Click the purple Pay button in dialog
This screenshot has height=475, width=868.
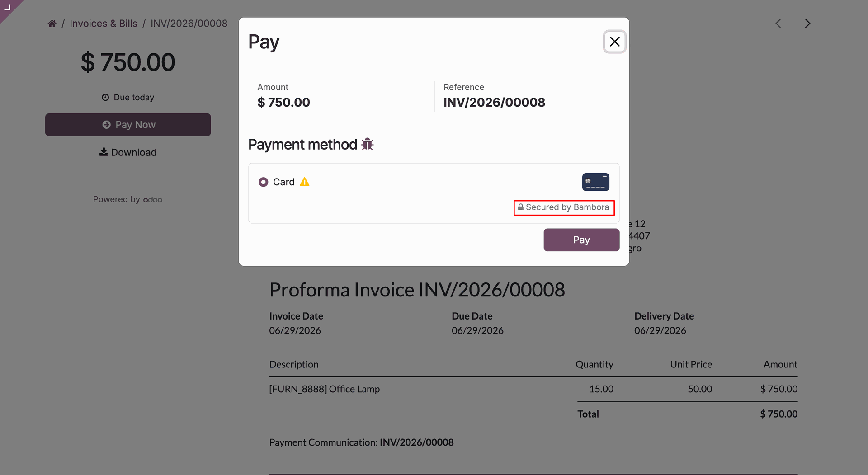point(581,240)
